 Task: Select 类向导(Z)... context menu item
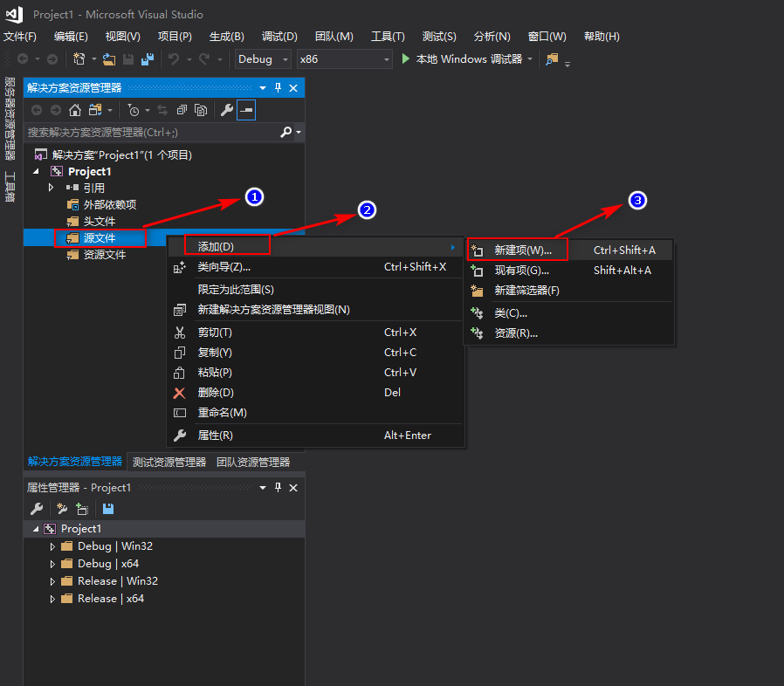313,267
